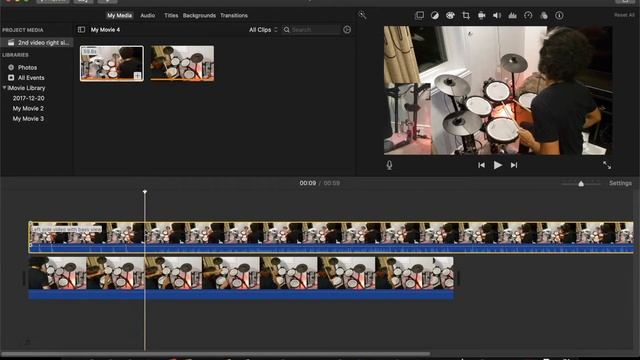Open the Color Correction palette tool
640x360 pixels.
click(x=450, y=16)
